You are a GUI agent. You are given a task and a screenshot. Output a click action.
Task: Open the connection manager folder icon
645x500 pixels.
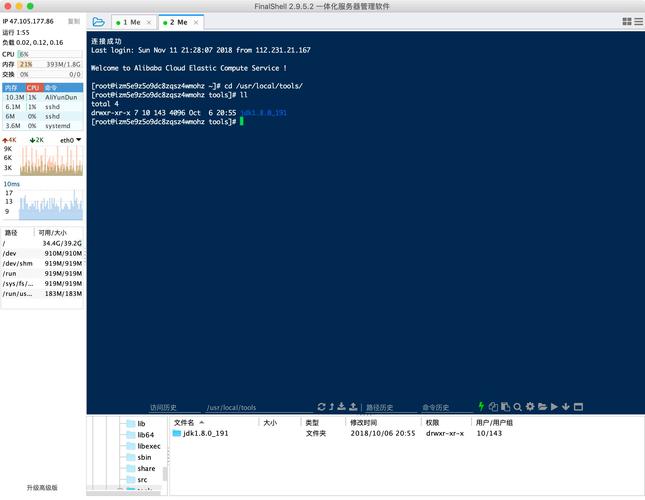tap(98, 22)
